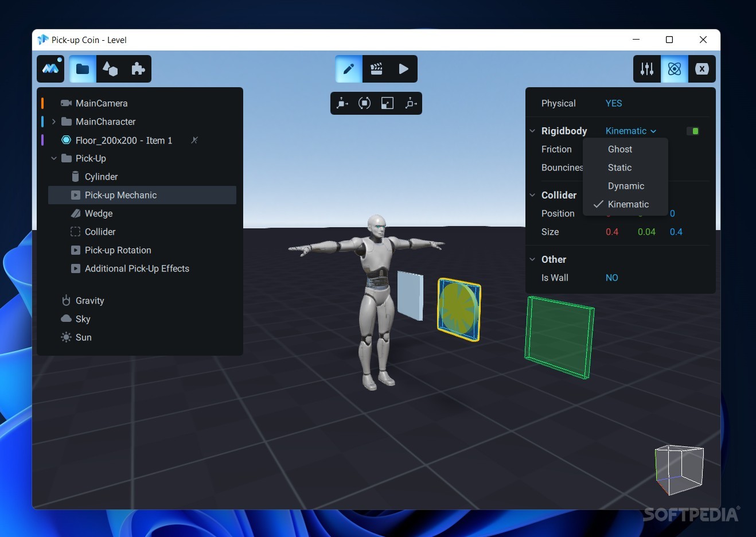The height and width of the screenshot is (537, 756).
Task: Select the move transform gizmo tool
Action: 342,103
